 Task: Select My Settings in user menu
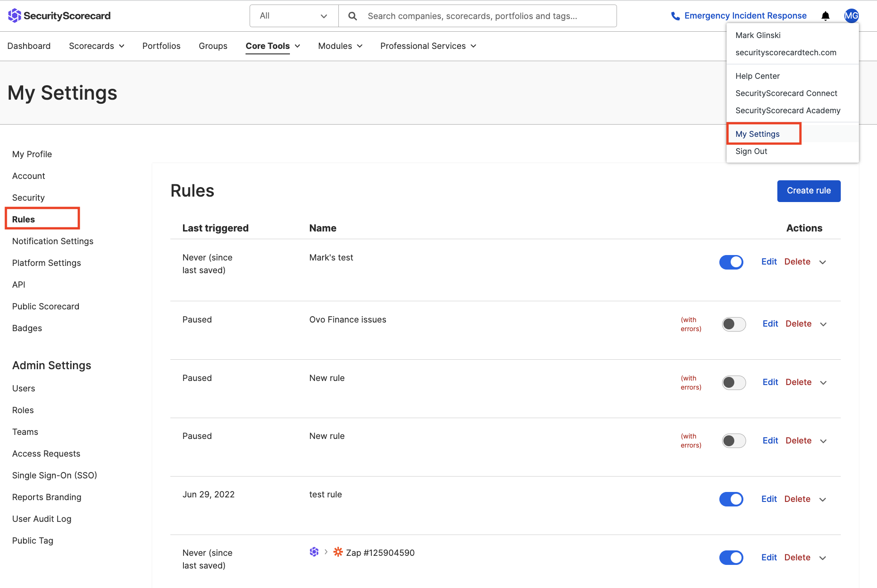pos(757,134)
